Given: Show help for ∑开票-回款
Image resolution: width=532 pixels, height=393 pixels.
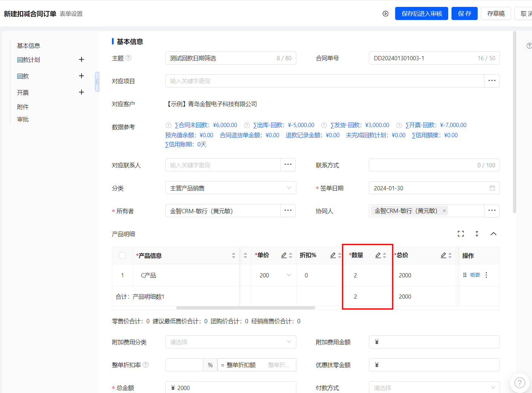Looking at the screenshot, I should tap(399, 125).
